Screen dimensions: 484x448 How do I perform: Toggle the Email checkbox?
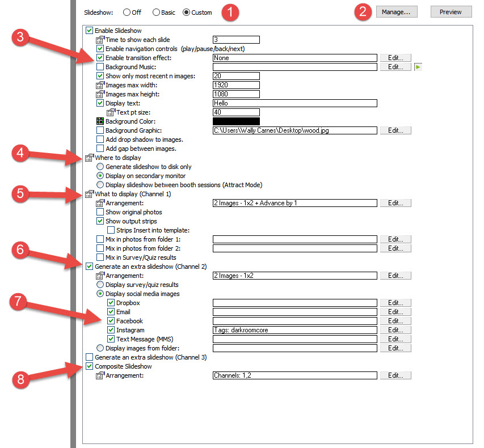(x=111, y=312)
